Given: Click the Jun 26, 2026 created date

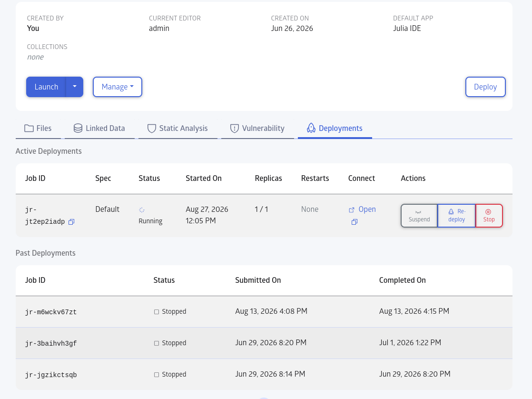Looking at the screenshot, I should (x=292, y=28).
